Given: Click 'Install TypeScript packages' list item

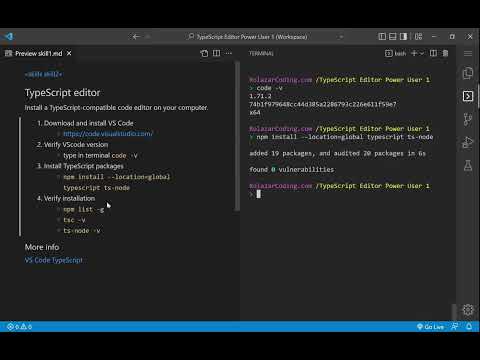Looking at the screenshot, I should click(84, 166).
